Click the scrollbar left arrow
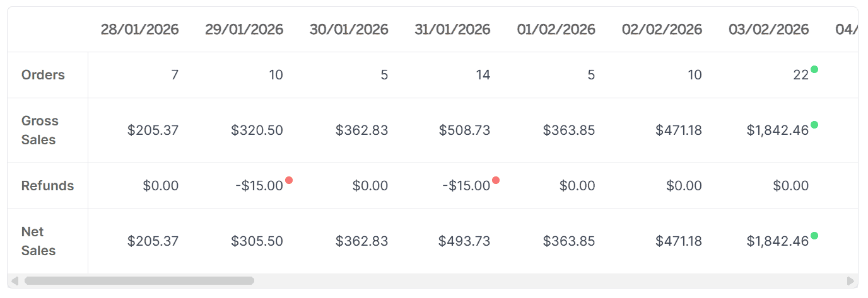This screenshot has width=868, height=298. tap(15, 281)
